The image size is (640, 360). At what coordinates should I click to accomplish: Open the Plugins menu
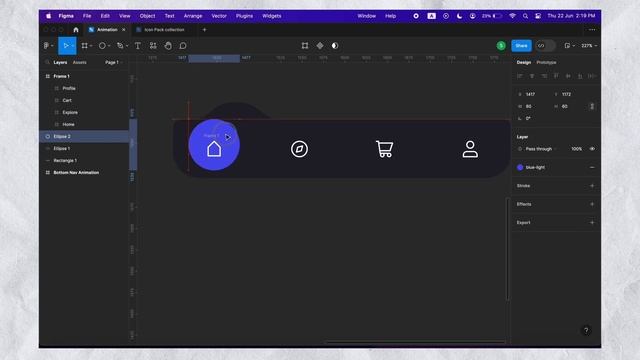click(x=244, y=16)
